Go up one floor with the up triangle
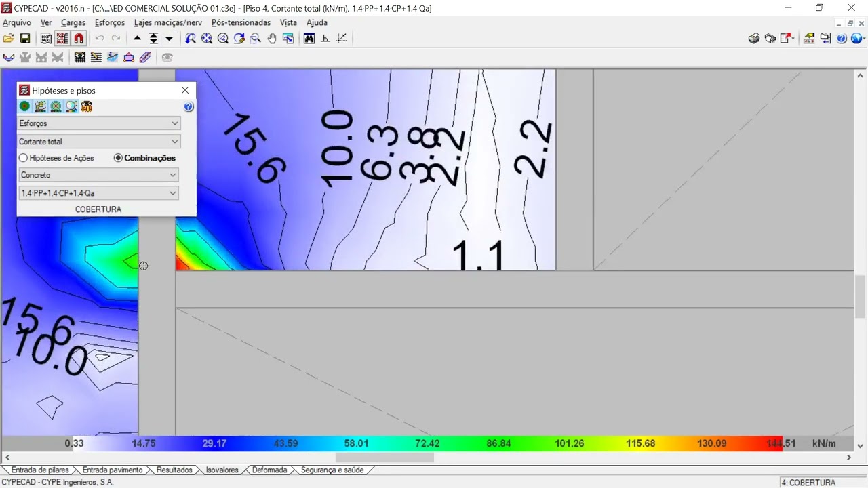The width and height of the screenshot is (868, 488). [138, 39]
